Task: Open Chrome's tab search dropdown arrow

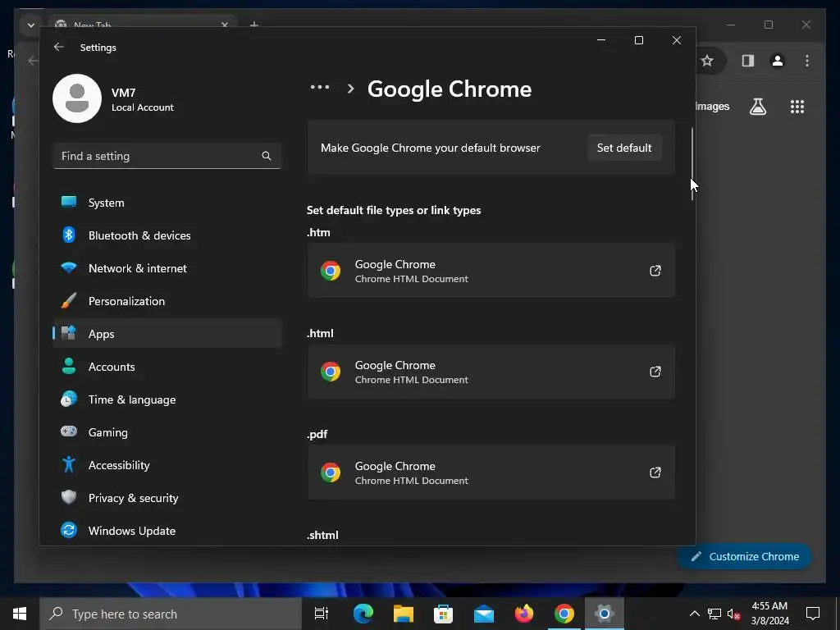Action: tap(31, 25)
